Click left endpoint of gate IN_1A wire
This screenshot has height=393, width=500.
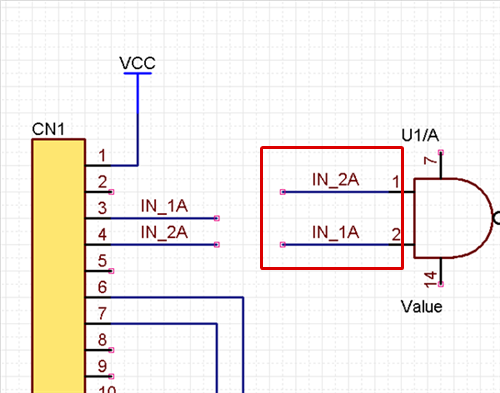(x=283, y=245)
